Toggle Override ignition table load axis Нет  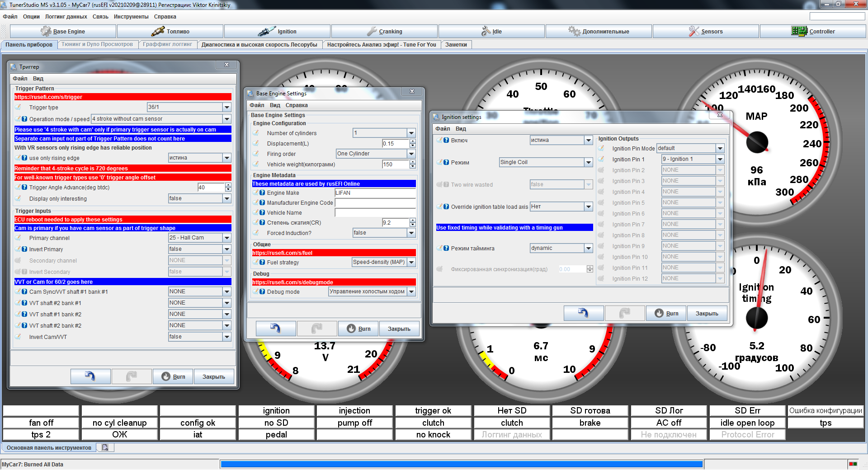pyautogui.click(x=561, y=207)
